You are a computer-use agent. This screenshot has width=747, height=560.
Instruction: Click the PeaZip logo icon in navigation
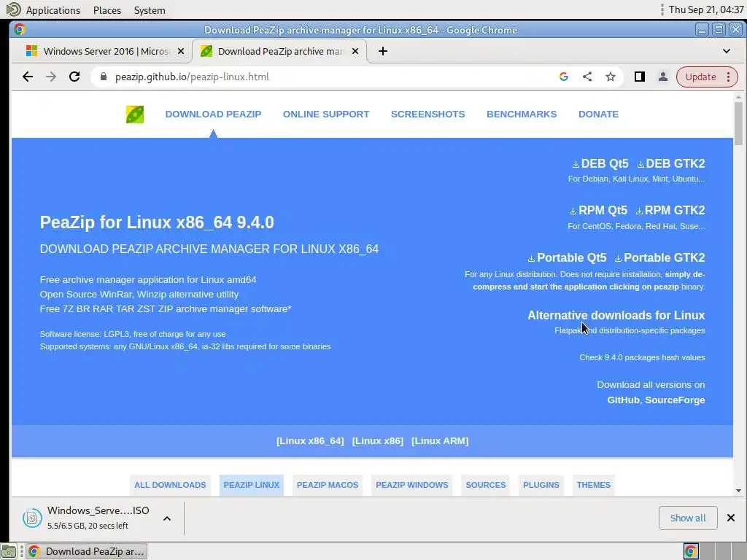pyautogui.click(x=135, y=114)
